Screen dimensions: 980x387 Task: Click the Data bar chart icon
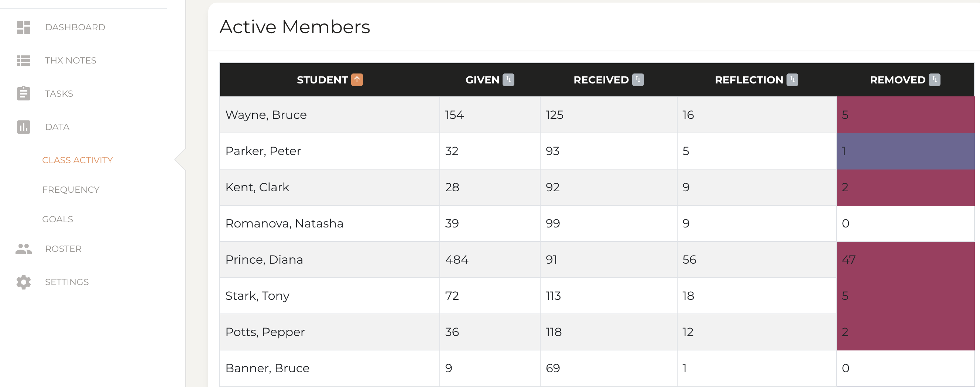(x=24, y=127)
